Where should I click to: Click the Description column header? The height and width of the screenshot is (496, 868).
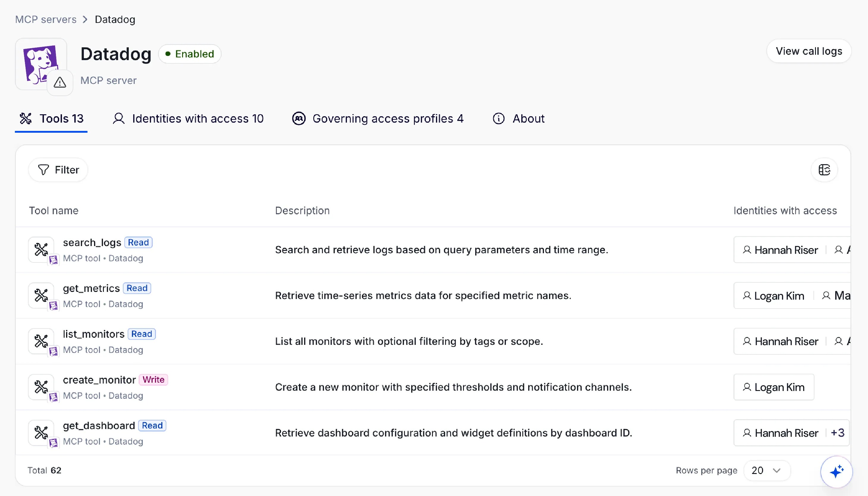point(302,211)
